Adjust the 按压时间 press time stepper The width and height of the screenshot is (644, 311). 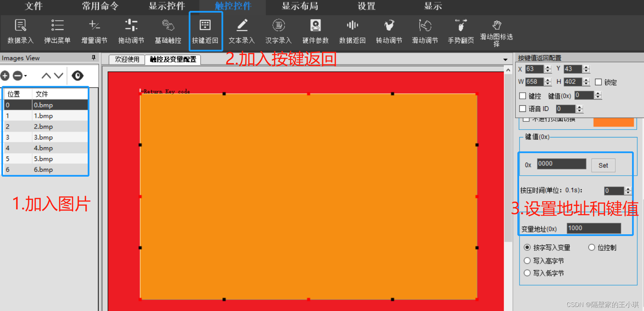pos(628,191)
